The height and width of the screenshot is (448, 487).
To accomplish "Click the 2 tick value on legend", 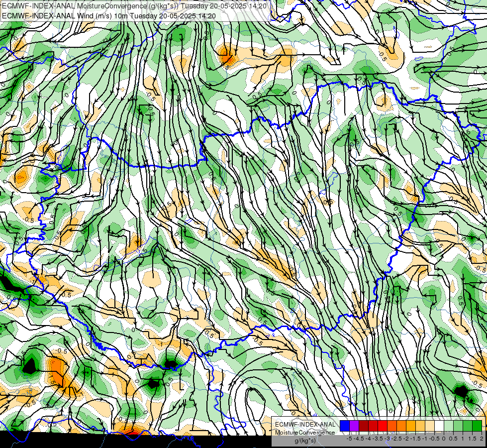I will tap(482, 439).
